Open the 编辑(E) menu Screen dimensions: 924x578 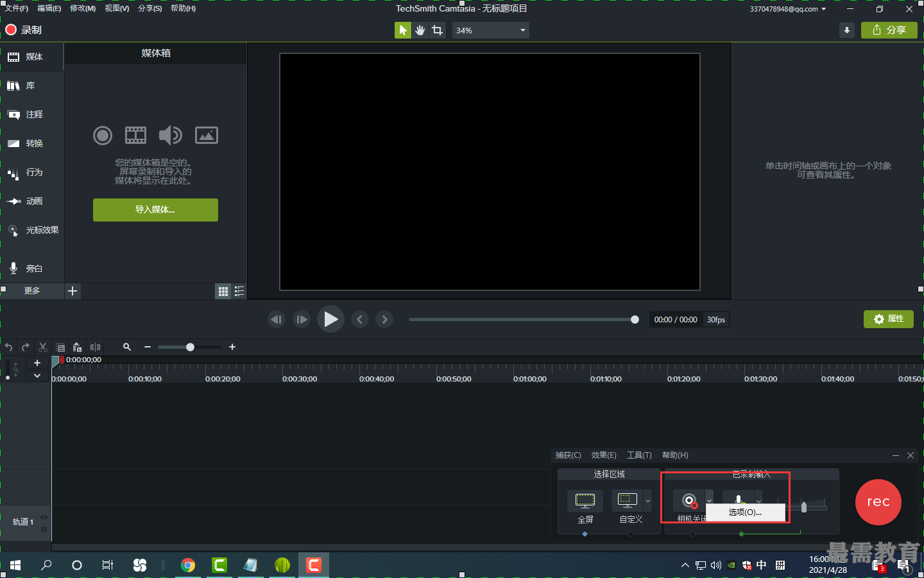coord(49,8)
